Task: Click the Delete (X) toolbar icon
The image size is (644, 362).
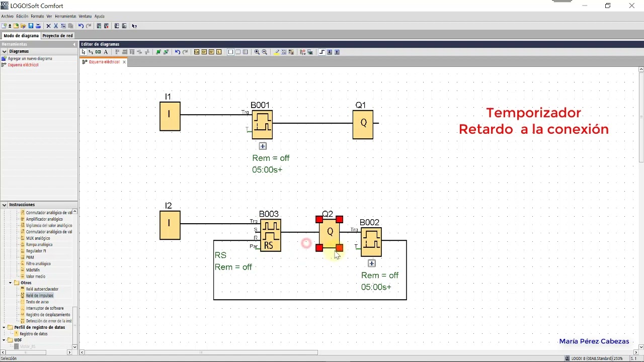Action: coord(48,26)
